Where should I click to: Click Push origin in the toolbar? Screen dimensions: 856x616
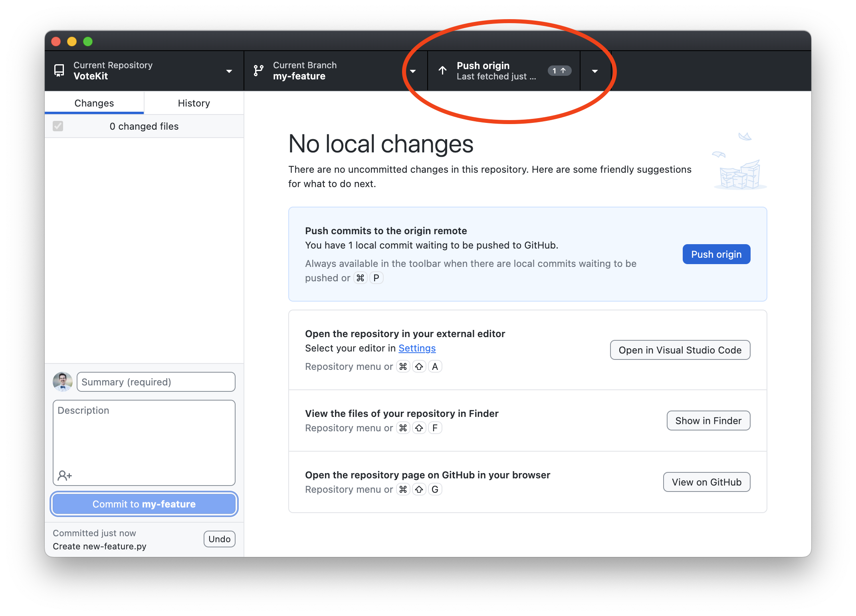[504, 71]
